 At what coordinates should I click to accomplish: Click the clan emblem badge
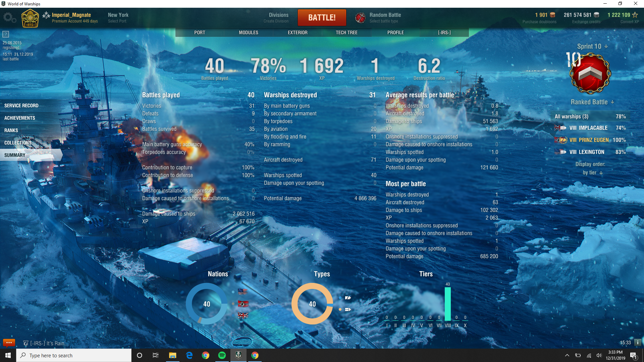pyautogui.click(x=30, y=18)
